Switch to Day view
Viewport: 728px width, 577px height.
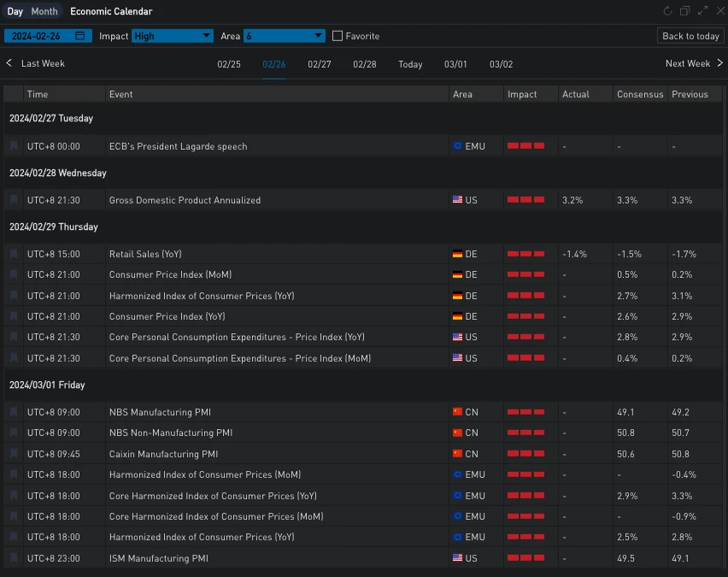point(15,11)
